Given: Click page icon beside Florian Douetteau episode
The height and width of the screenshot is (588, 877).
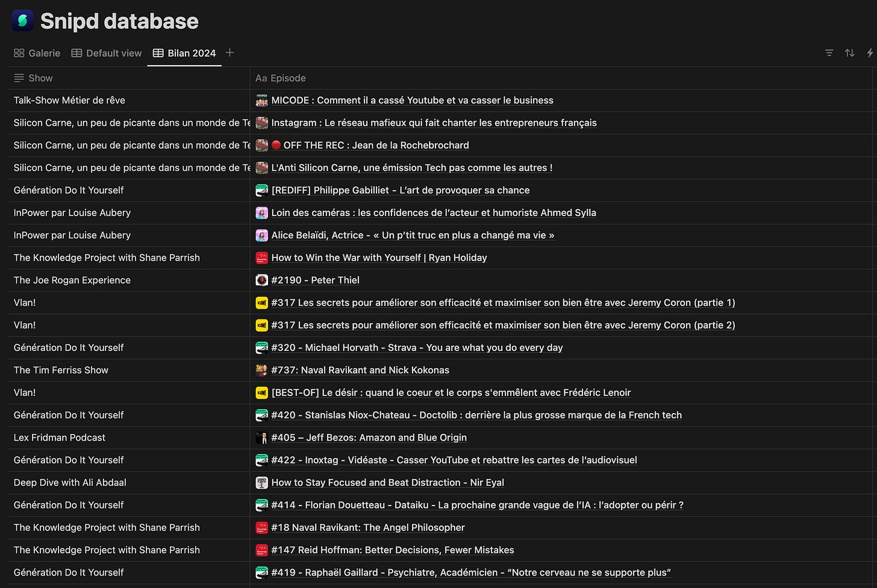Looking at the screenshot, I should 261,505.
